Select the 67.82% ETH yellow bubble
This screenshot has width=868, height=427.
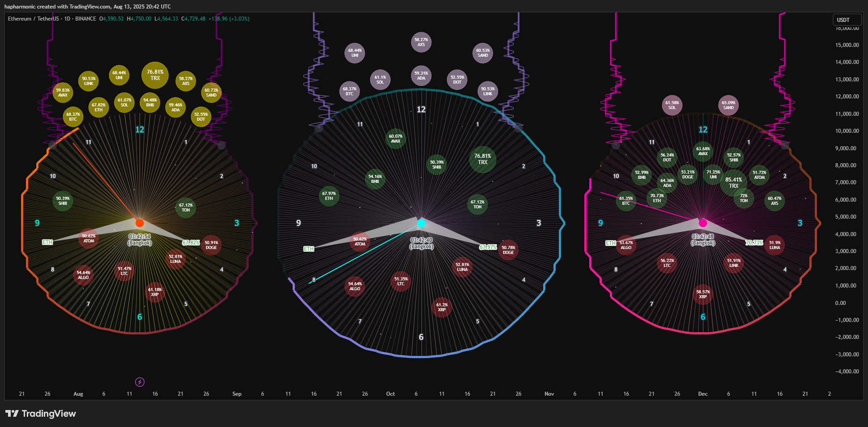point(98,107)
